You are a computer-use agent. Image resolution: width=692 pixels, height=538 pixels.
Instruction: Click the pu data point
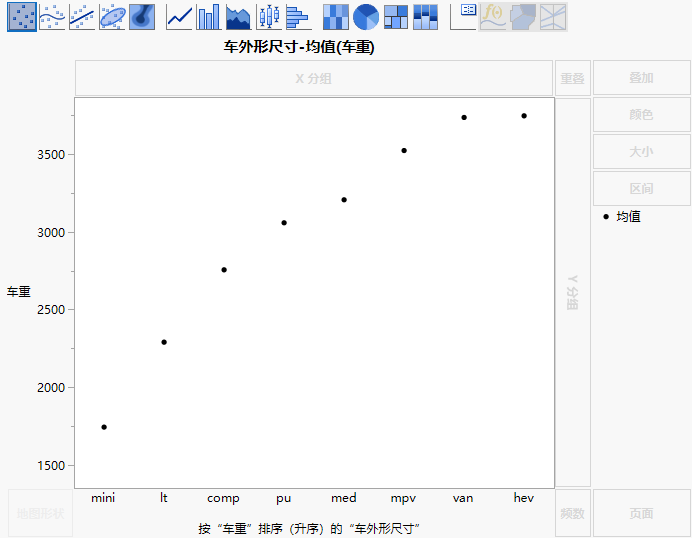[284, 223]
